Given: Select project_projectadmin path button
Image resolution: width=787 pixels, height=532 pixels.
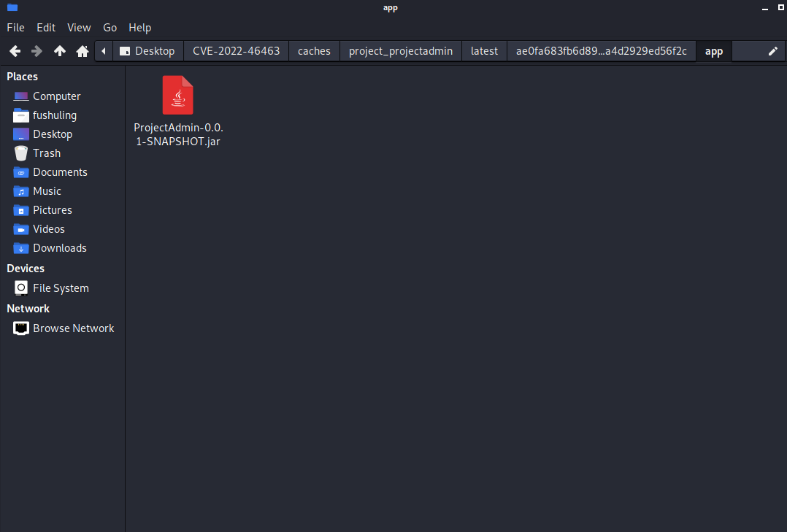Looking at the screenshot, I should [x=400, y=51].
